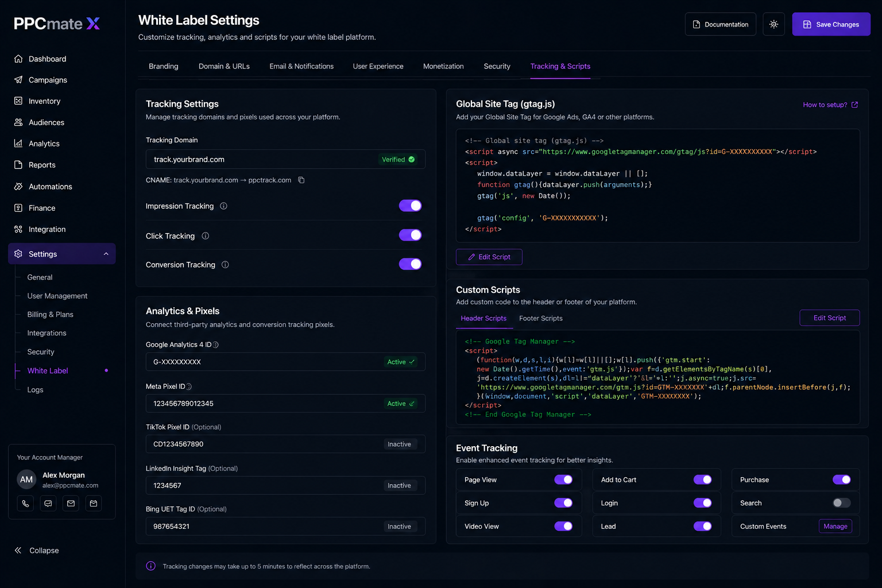Switch to User Experience tab

(x=378, y=67)
